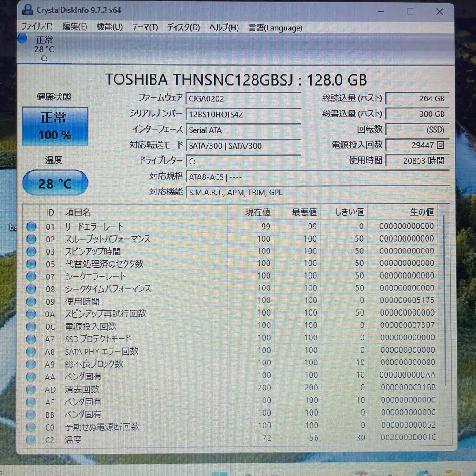The width and height of the screenshot is (476, 476).
Task: Click status icon of row 08 シークタイムパフォーマンス
Action: (x=31, y=289)
